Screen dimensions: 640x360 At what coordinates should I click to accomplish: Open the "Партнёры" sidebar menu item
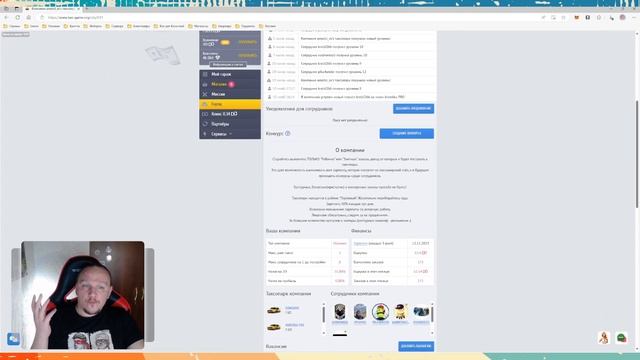tap(230, 124)
